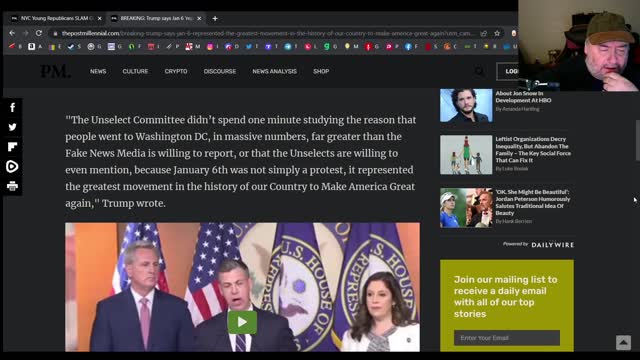Click the PM. site logo
Viewport: 640px width, 360px height.
[56, 71]
